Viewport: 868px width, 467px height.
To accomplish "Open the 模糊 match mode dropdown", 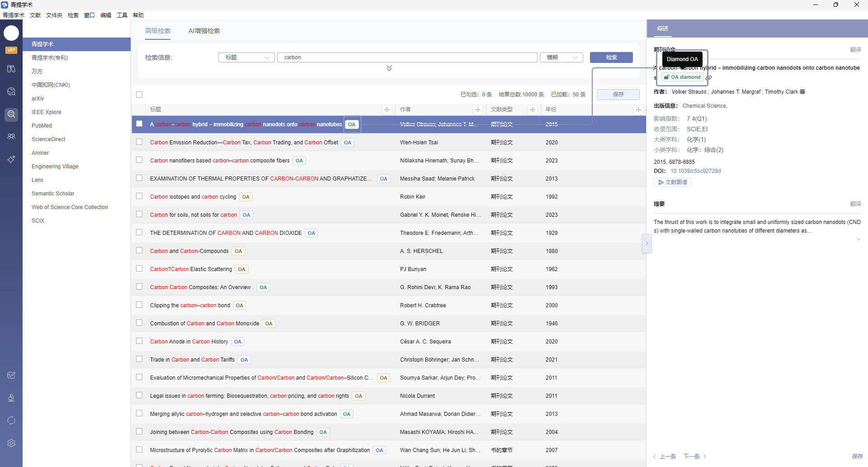I will tap(561, 57).
